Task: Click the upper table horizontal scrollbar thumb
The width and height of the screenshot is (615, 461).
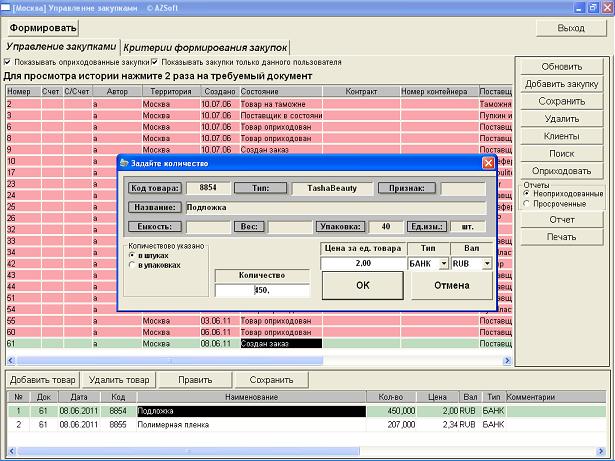Action: (x=169, y=360)
